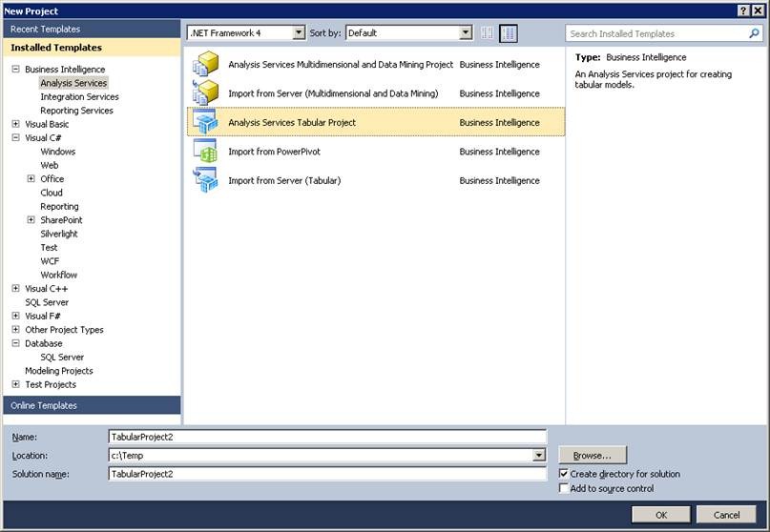Expand the Office node
The height and width of the screenshot is (532, 770).
(31, 178)
